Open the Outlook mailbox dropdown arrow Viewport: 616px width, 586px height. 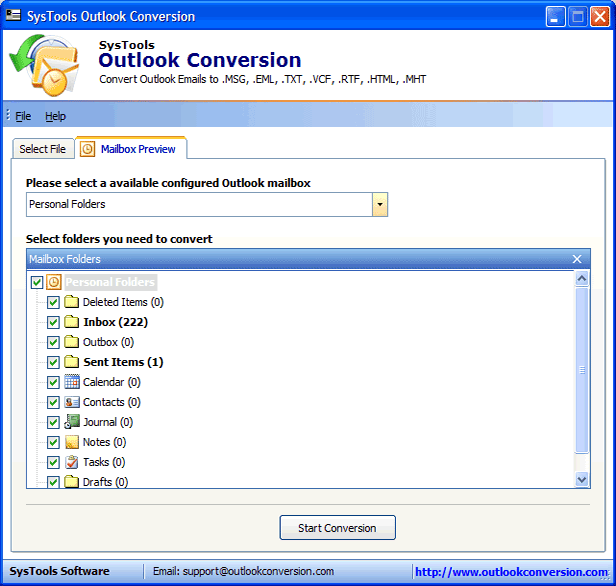point(380,204)
